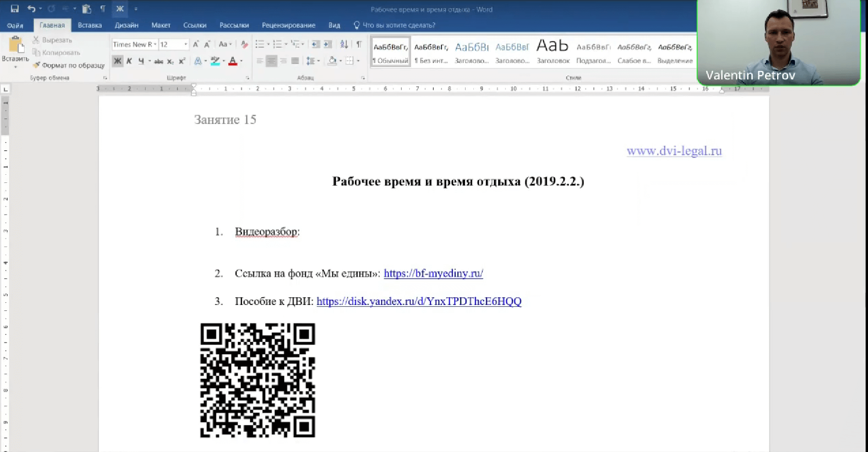Open the disk.yandex.ru manual link
The image size is (868, 452).
(419, 301)
